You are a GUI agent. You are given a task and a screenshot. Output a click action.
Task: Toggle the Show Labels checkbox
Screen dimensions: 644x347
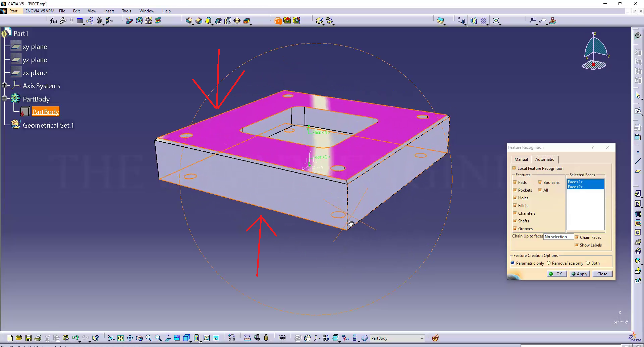pos(577,245)
